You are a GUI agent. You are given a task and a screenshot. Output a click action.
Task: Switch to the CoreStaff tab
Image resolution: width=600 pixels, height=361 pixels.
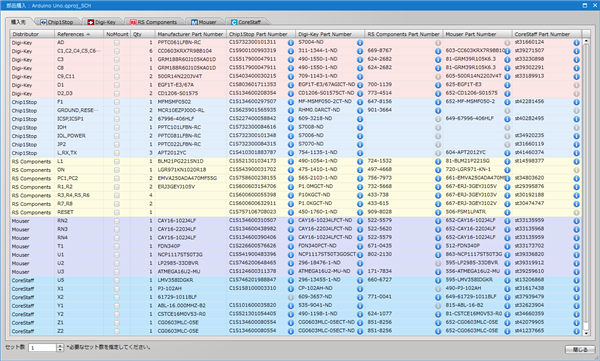tap(246, 22)
